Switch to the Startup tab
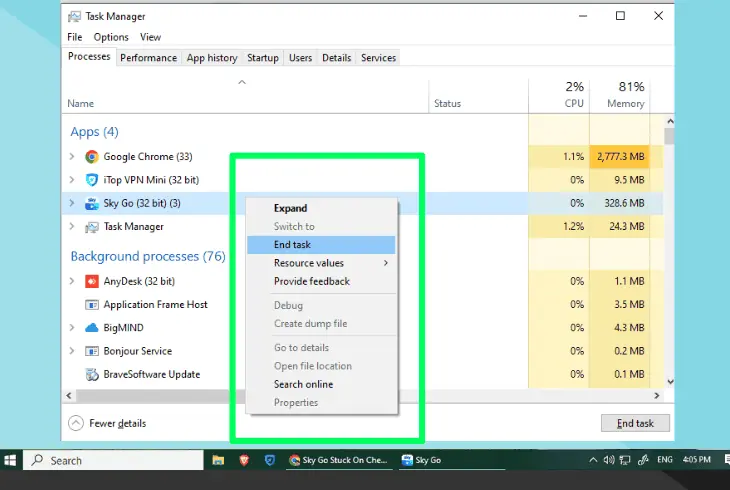The height and width of the screenshot is (490, 730). tap(263, 58)
